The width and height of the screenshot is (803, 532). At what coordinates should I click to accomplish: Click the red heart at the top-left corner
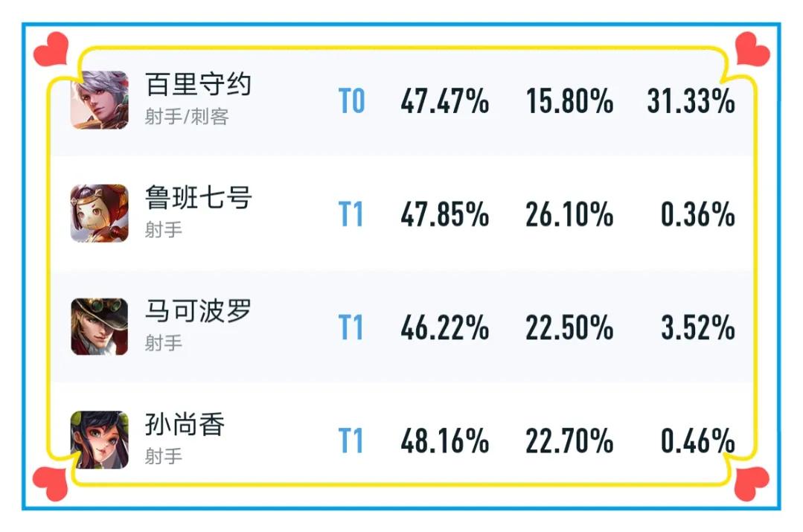[51, 49]
